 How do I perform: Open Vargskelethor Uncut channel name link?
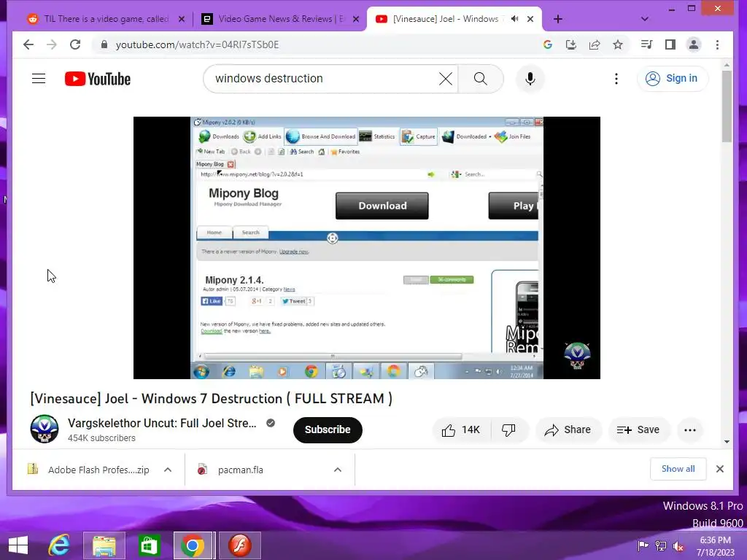click(162, 423)
